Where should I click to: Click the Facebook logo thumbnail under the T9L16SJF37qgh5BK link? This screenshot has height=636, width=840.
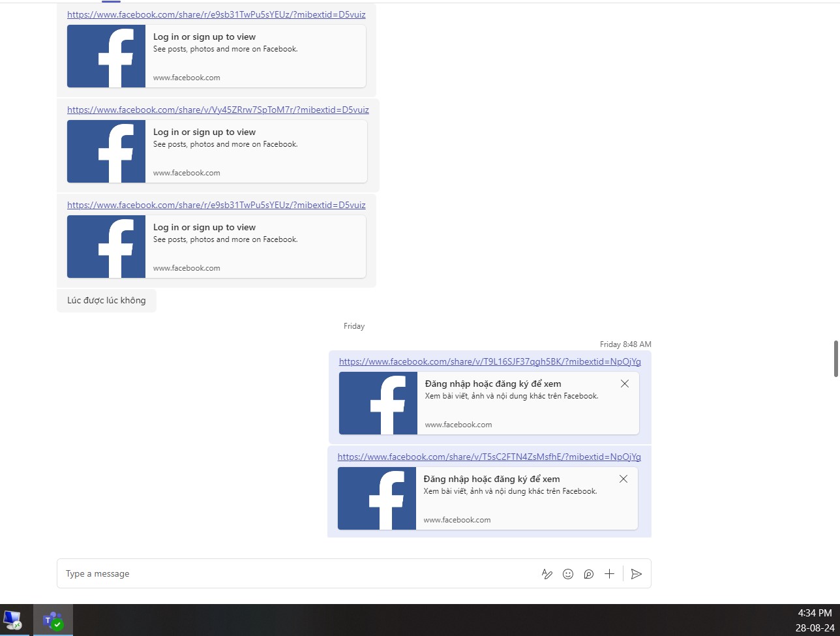tap(378, 403)
